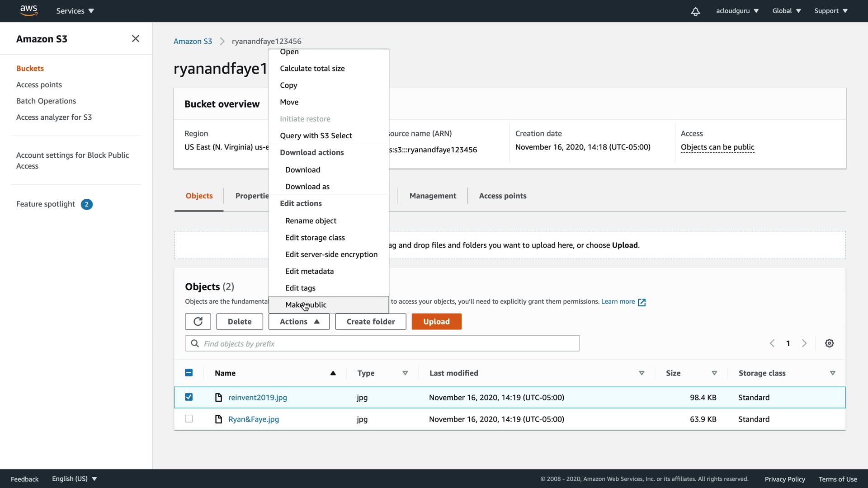Close the Amazon S3 sidebar panel
This screenshot has height=488, width=868.
135,39
